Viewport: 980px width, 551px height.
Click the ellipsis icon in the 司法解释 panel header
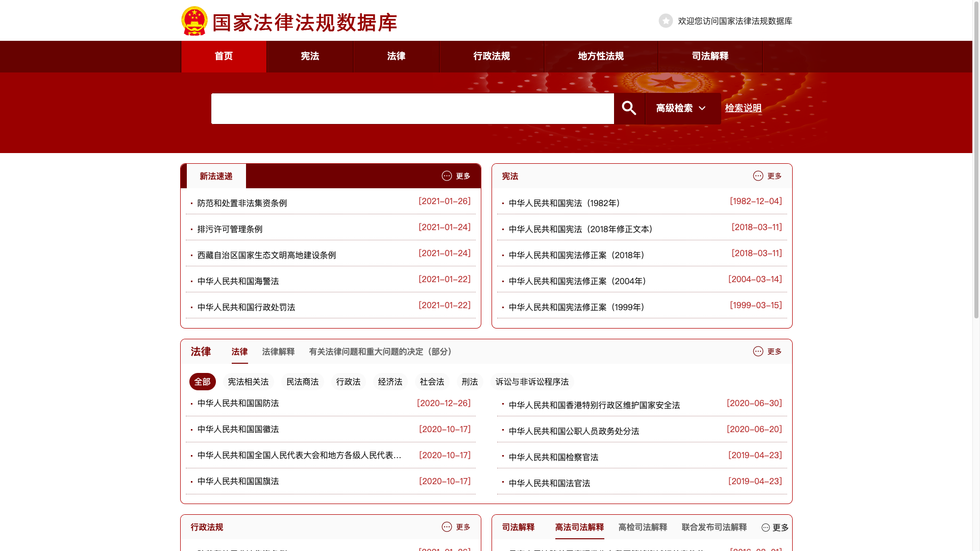(x=765, y=527)
